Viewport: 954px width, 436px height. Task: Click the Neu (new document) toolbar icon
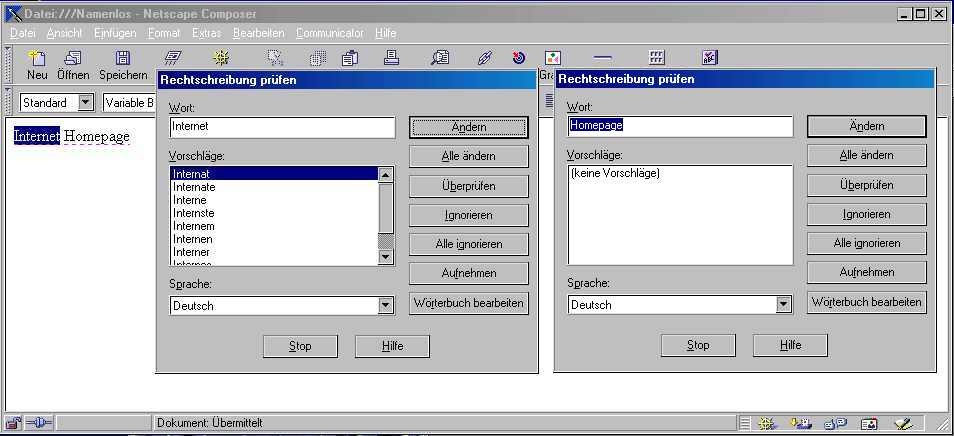pyautogui.click(x=37, y=58)
